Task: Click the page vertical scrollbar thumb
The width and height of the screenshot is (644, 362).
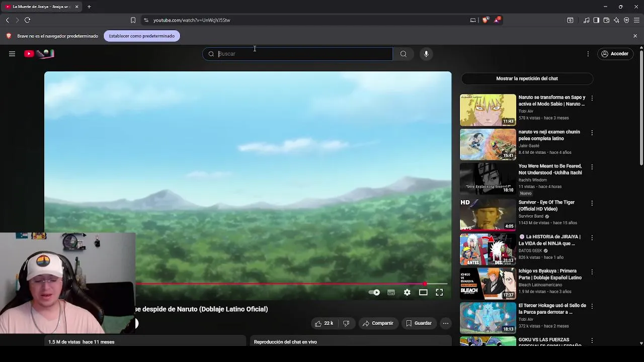Action: tap(641, 107)
